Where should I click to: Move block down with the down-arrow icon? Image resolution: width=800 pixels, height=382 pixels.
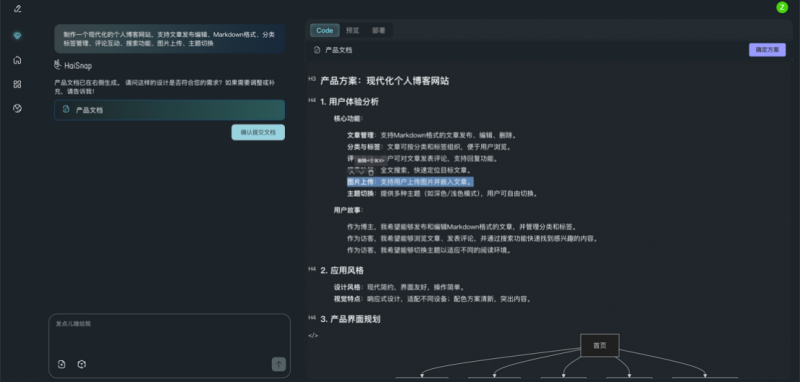click(361, 172)
